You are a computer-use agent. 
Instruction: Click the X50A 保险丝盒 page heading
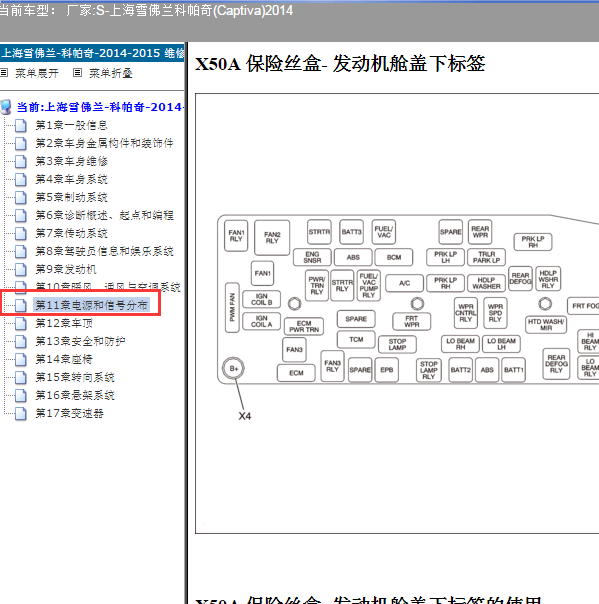click(340, 64)
